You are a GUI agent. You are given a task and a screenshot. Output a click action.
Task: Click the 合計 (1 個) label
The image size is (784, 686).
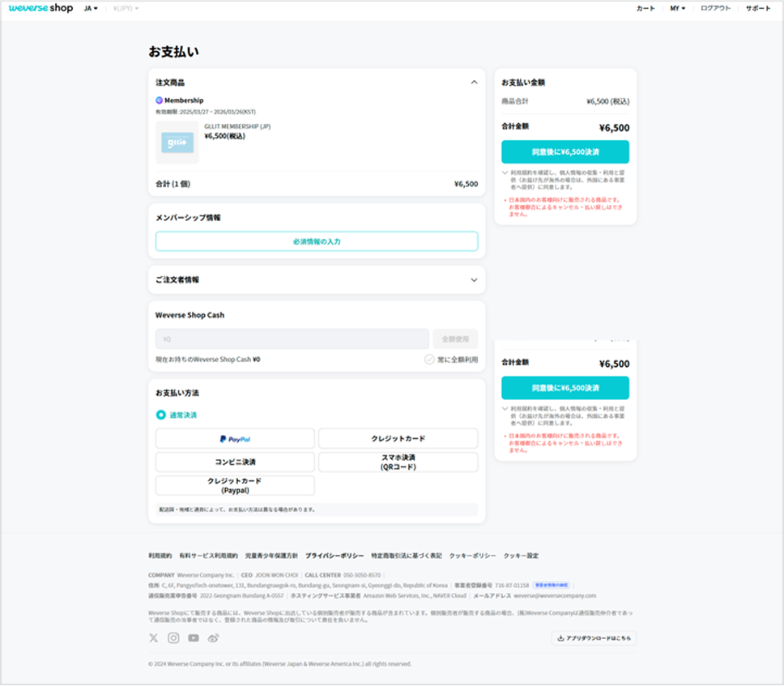coord(173,184)
